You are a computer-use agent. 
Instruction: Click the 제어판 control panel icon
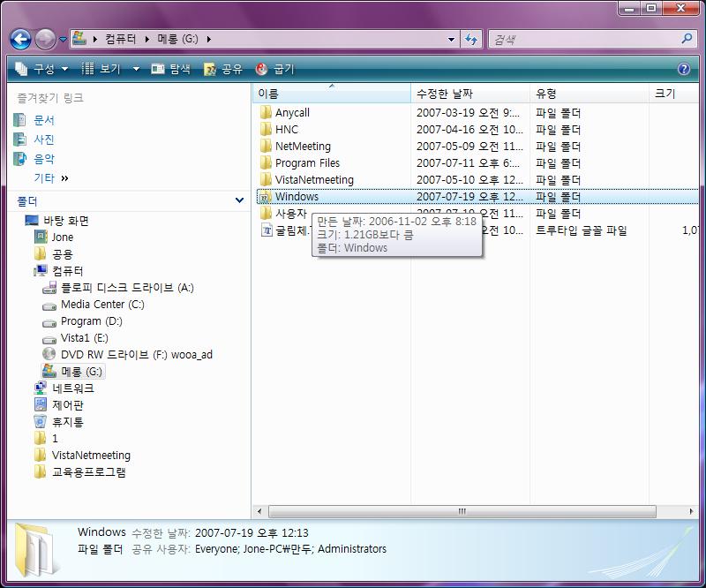(41, 404)
